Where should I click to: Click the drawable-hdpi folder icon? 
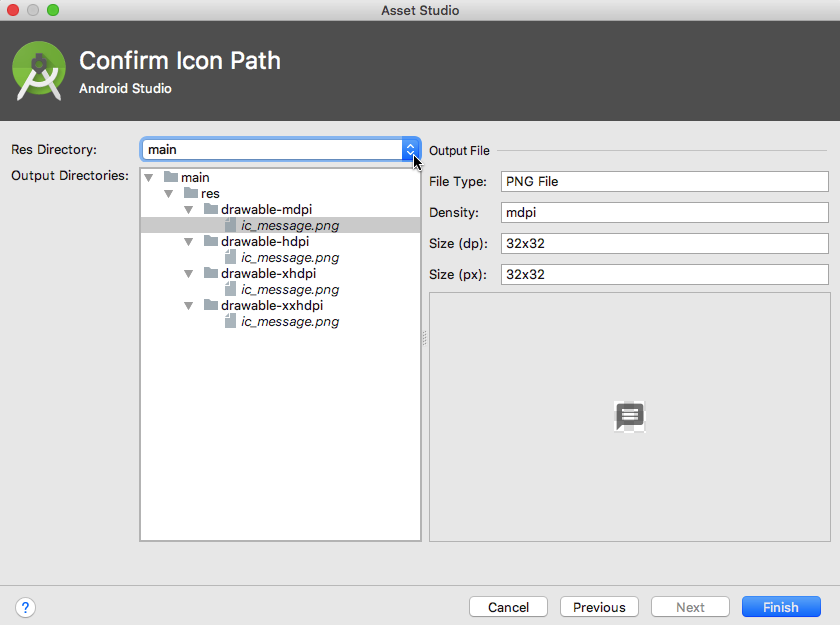[209, 241]
